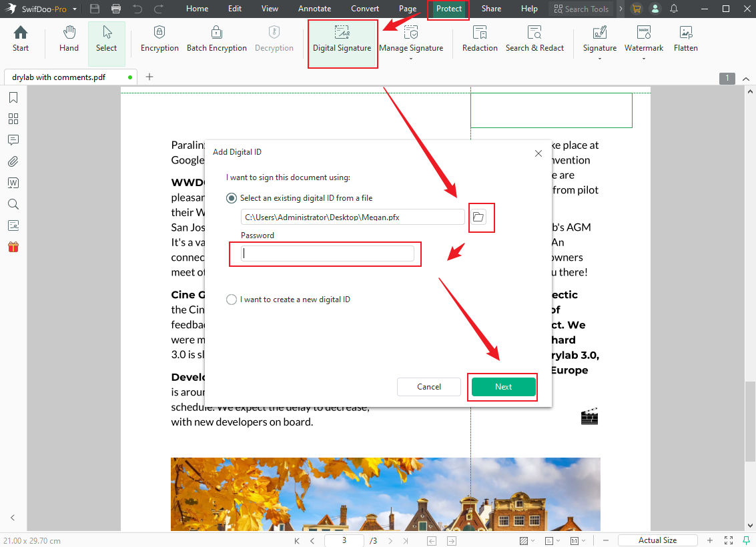Open the Annotations comments panel
The width and height of the screenshot is (756, 547).
13,140
